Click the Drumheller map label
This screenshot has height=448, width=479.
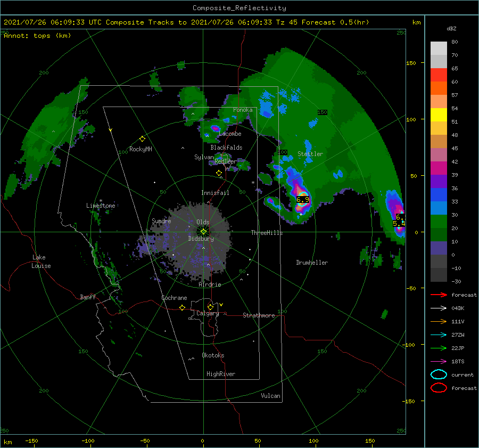tap(312, 263)
